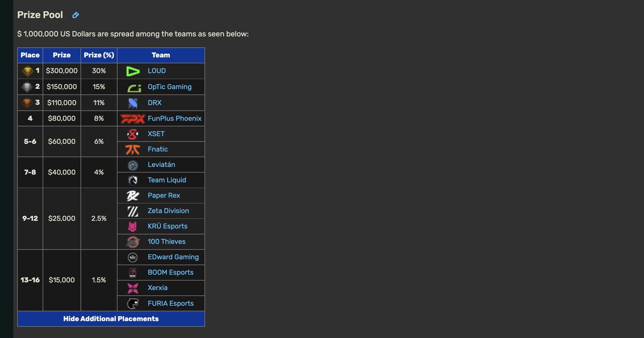Select the $40,000 prize cell
Viewport: 644px width, 338px height.
pyautogui.click(x=62, y=173)
